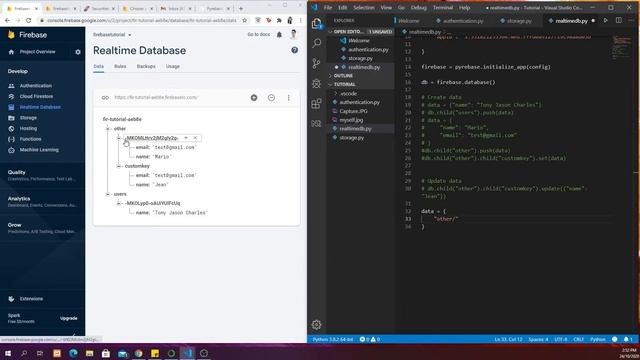Open Storage in Firebase sidebar
The width and height of the screenshot is (640, 360).
coord(28,118)
